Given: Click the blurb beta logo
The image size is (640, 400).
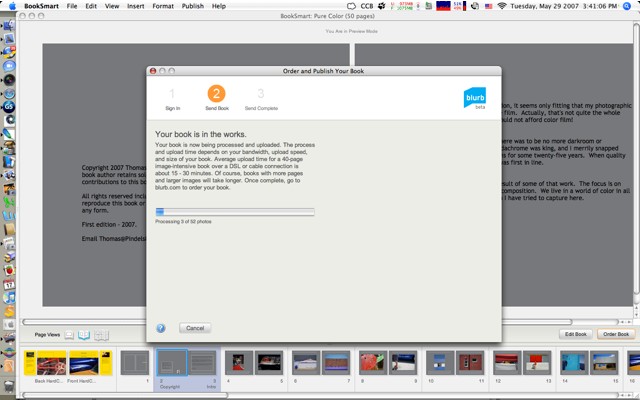Looking at the screenshot, I should [475, 98].
